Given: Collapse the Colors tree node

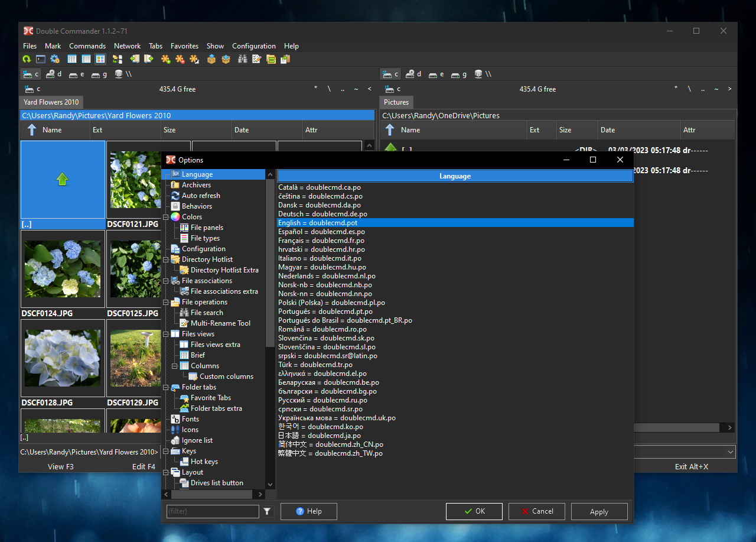Looking at the screenshot, I should pyautogui.click(x=166, y=217).
